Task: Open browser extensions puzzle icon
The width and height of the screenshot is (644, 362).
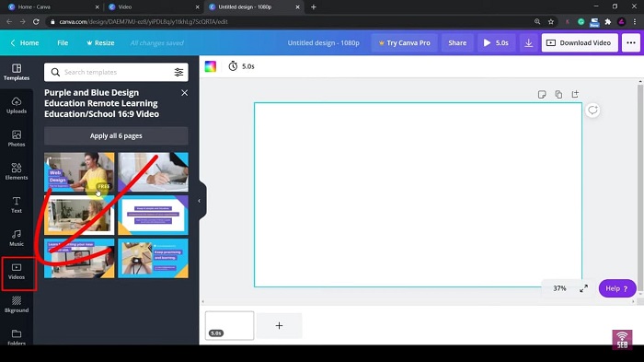Action: [x=608, y=21]
